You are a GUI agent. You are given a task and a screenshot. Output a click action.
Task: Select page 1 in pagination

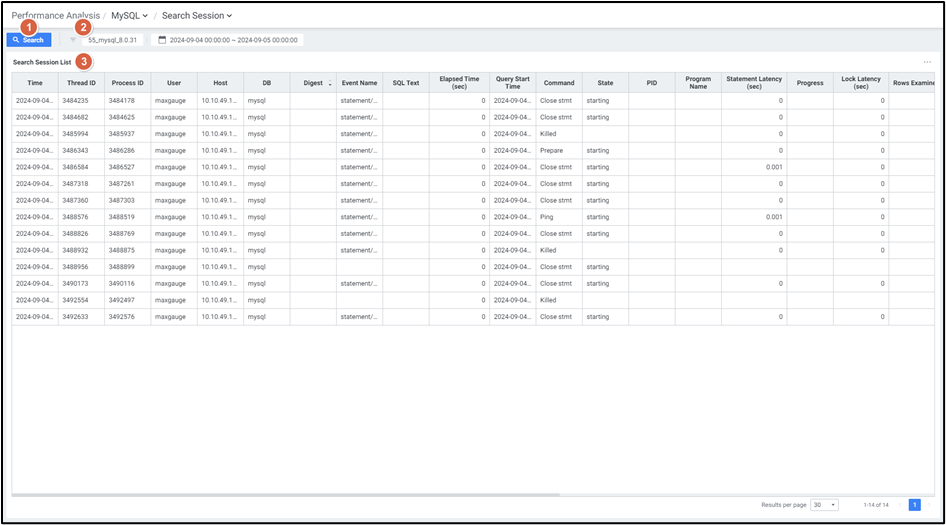pos(914,505)
